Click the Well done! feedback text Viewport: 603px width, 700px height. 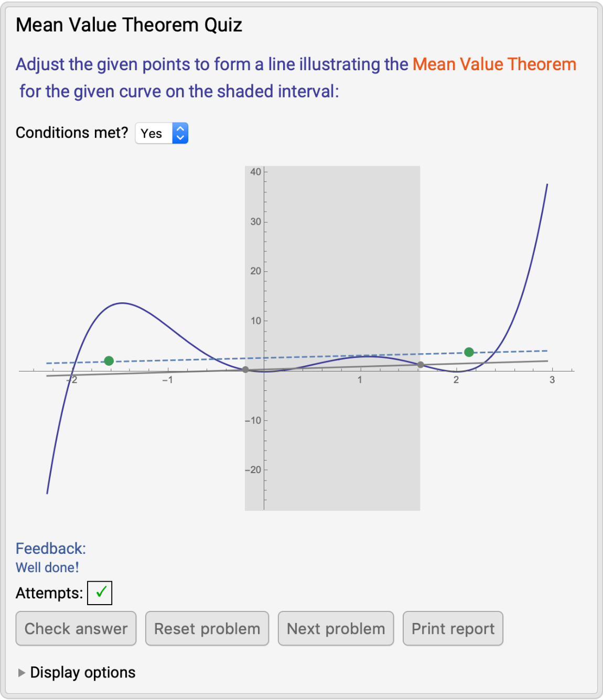(47, 567)
